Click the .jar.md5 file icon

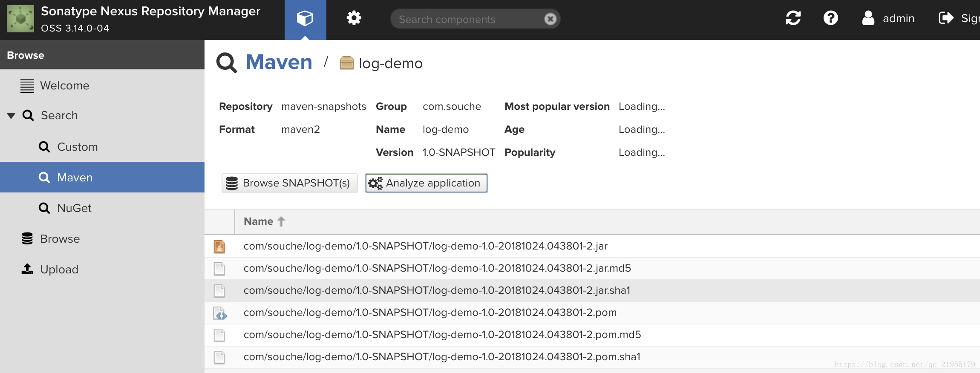(x=219, y=269)
